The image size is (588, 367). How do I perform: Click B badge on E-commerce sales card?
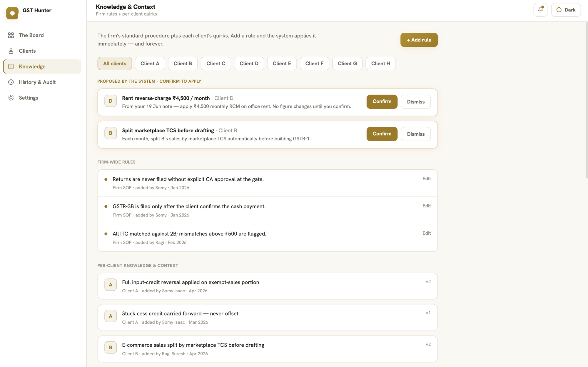click(x=111, y=348)
